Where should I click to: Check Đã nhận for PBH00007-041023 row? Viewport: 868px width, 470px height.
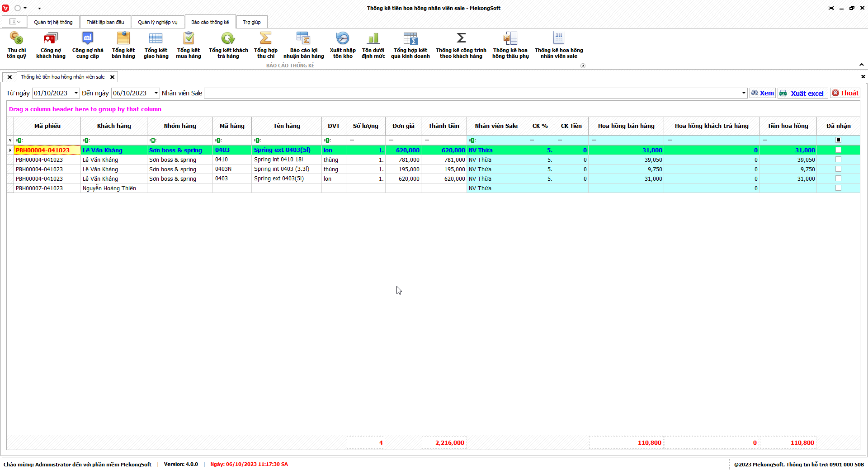coord(838,188)
